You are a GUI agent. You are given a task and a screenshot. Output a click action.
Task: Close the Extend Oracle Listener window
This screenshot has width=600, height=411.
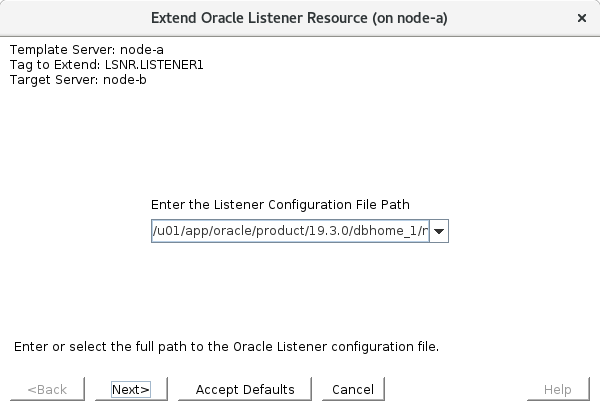tap(582, 18)
